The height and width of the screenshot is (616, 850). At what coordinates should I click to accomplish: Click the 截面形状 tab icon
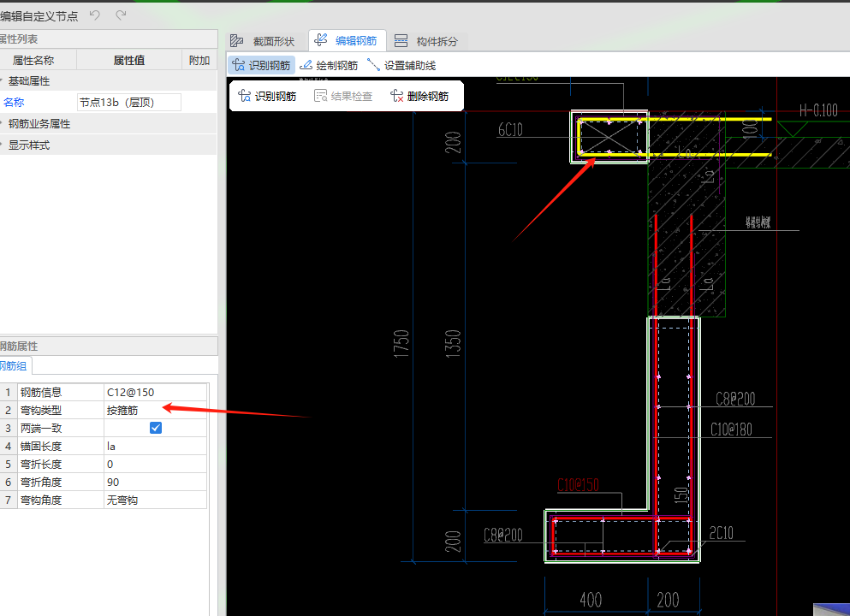point(237,40)
